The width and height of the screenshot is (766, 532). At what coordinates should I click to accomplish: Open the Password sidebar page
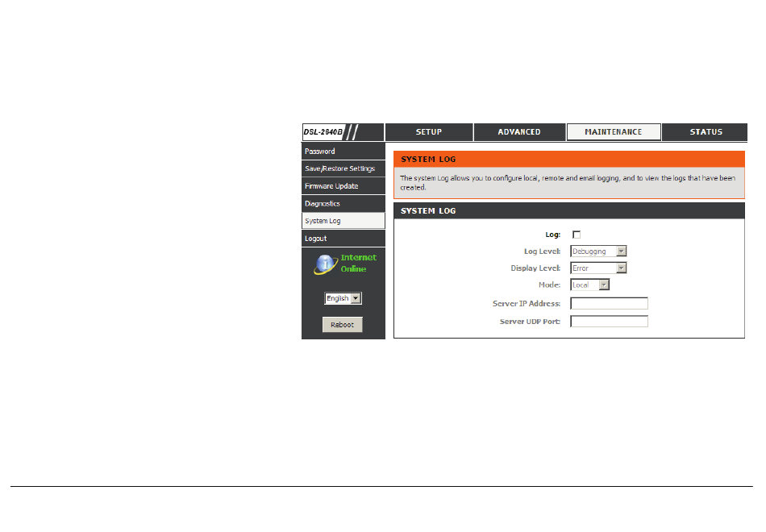tap(343, 152)
